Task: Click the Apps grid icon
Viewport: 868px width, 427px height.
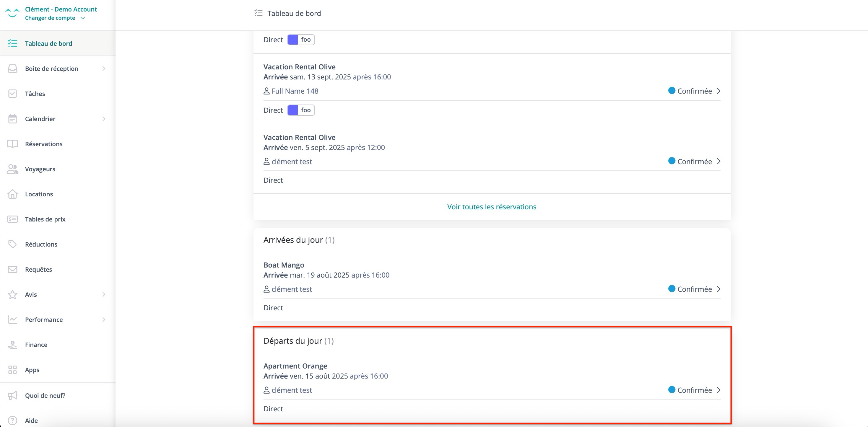Action: (12, 369)
